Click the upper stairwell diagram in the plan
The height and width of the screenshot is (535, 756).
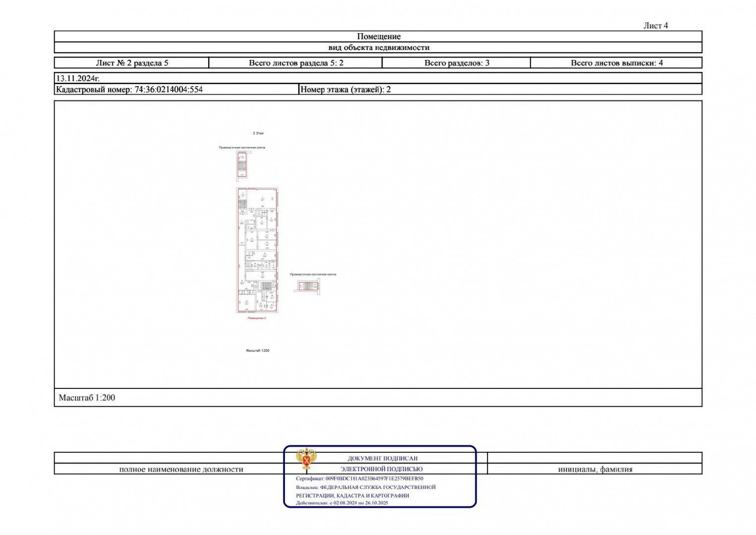[242, 165]
